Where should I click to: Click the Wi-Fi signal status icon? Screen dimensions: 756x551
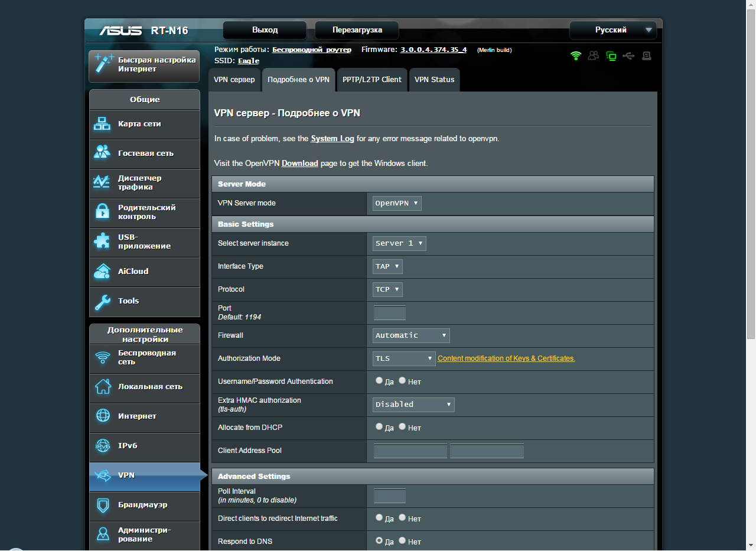point(576,56)
